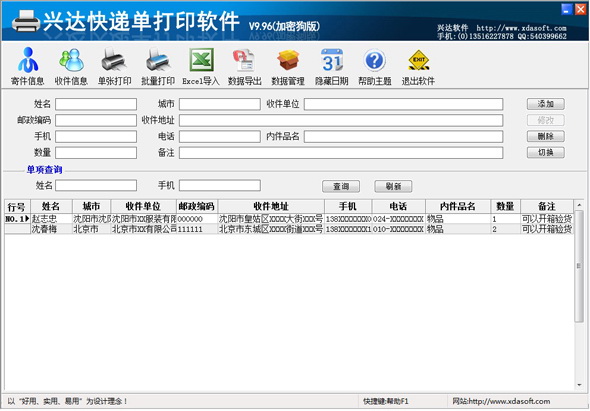Click the 查询 search button
The image size is (590, 411).
[x=341, y=186]
